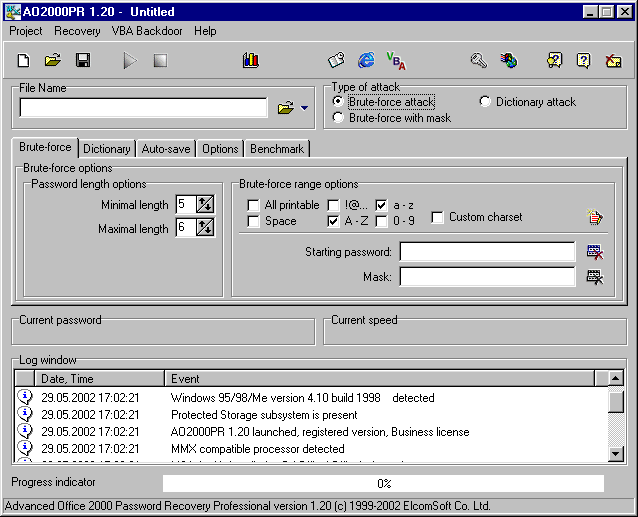Click the Mask input field
The width and height of the screenshot is (638, 517).
click(487, 277)
